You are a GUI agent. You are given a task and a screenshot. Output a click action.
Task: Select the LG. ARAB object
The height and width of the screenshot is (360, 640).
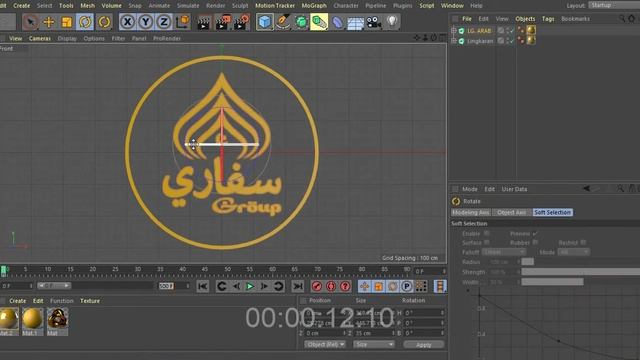[x=479, y=31]
